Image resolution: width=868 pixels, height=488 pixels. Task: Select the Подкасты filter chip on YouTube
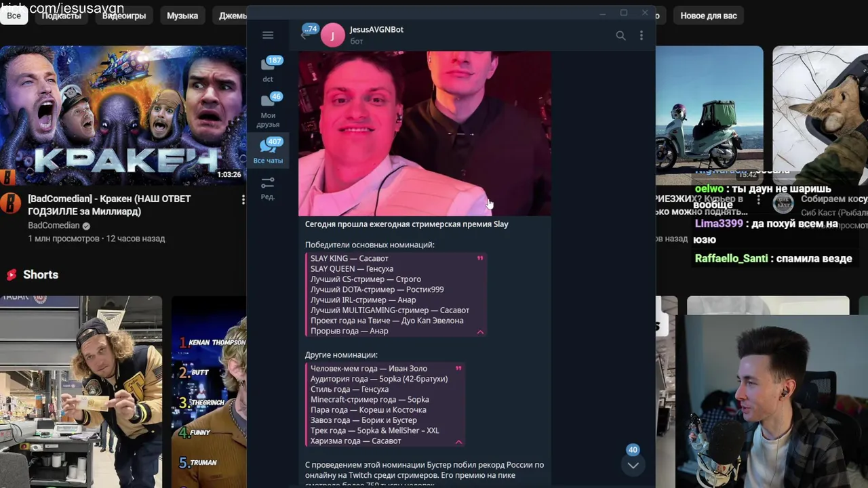click(x=61, y=16)
